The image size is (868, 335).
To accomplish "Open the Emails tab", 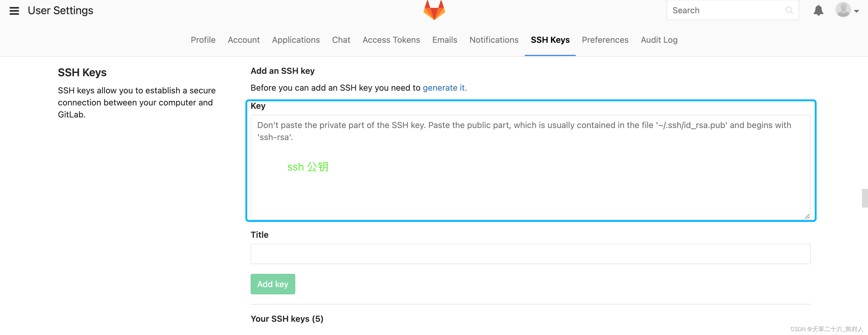I will (x=445, y=40).
